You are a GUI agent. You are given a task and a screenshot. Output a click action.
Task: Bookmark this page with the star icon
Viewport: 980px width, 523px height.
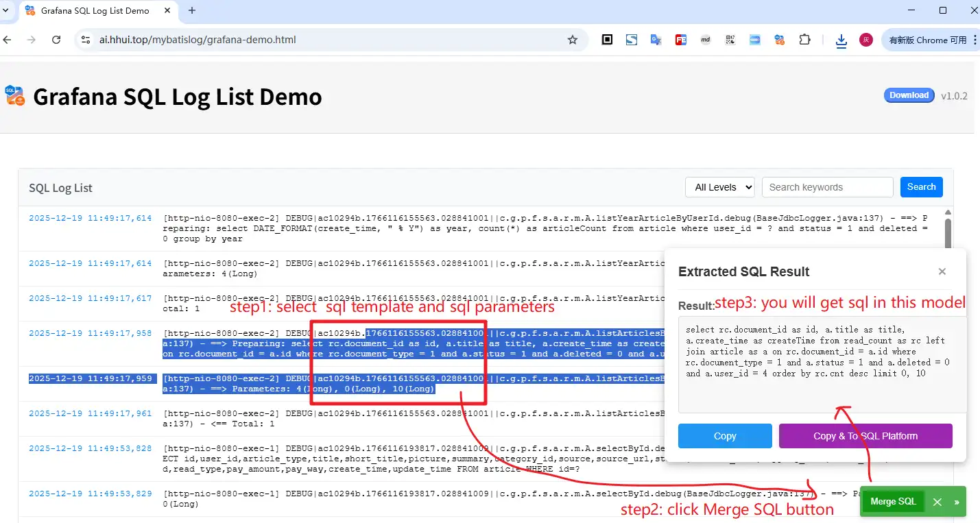tap(573, 40)
